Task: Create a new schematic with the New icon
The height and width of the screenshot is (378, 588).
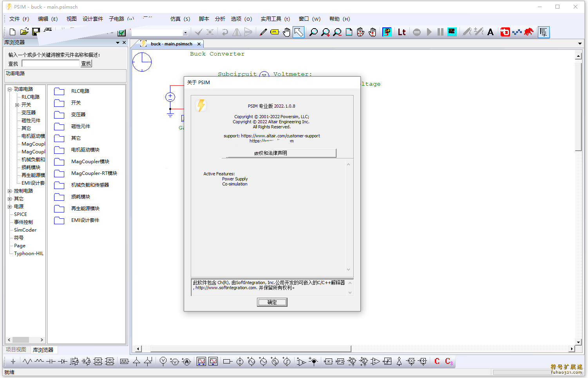Action: coord(13,32)
